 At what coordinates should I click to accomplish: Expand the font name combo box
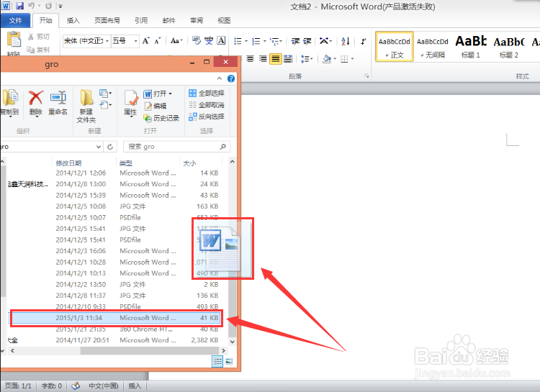click(107, 41)
